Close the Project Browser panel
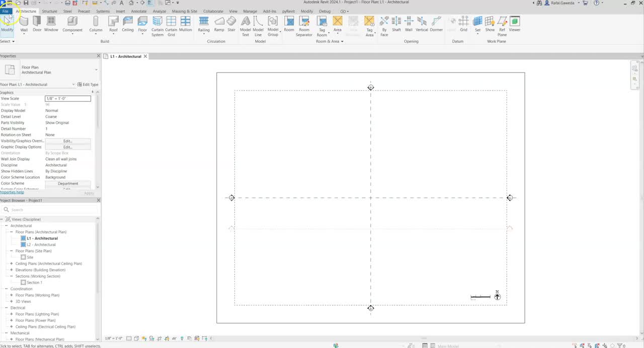Viewport: 644px width, 348px height. click(98, 200)
